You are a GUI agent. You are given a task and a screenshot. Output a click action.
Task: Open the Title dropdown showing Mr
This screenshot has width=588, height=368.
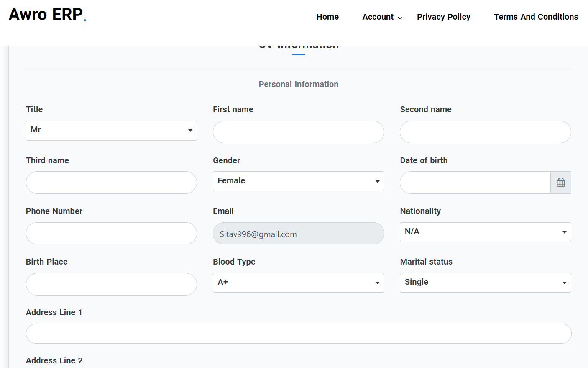click(111, 131)
